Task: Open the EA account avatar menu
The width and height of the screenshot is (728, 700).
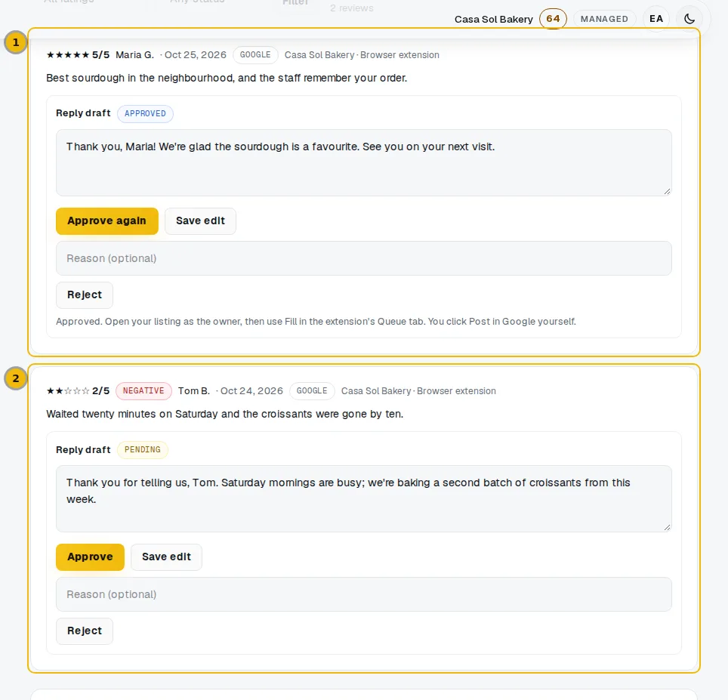Action: (x=656, y=19)
